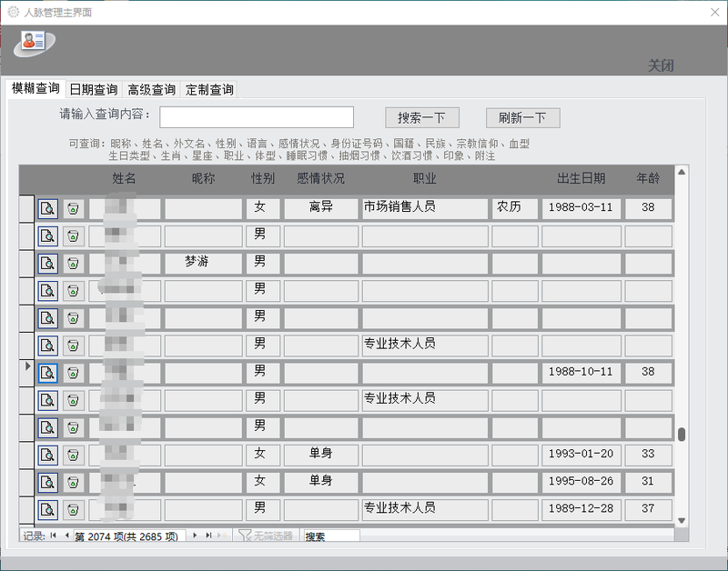Click the 感情状况 column header
The width and height of the screenshot is (728, 571).
321,178
